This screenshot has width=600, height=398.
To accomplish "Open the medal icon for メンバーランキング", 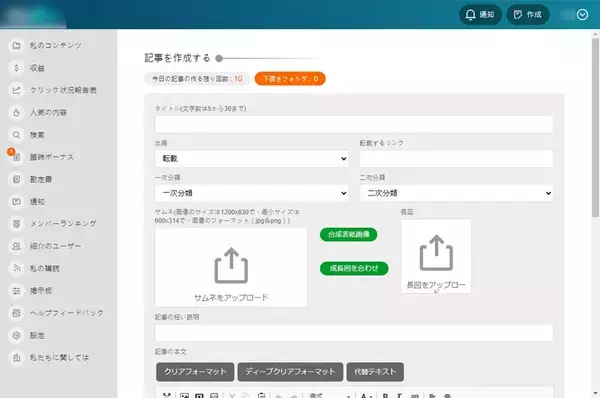I will (16, 223).
